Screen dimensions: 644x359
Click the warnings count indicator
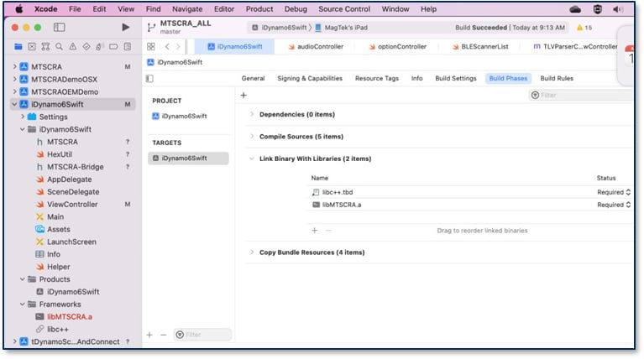click(x=584, y=28)
